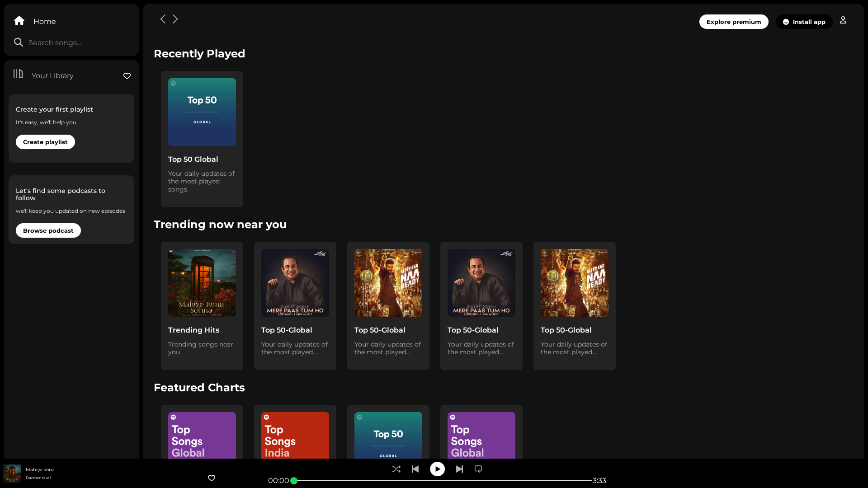The width and height of the screenshot is (868, 488).
Task: Go to Home in the sidebar
Action: click(x=35, y=21)
